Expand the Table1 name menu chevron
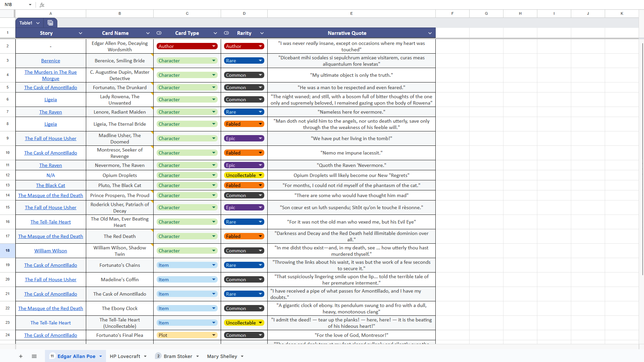This screenshot has height=362, width=644. (38, 23)
